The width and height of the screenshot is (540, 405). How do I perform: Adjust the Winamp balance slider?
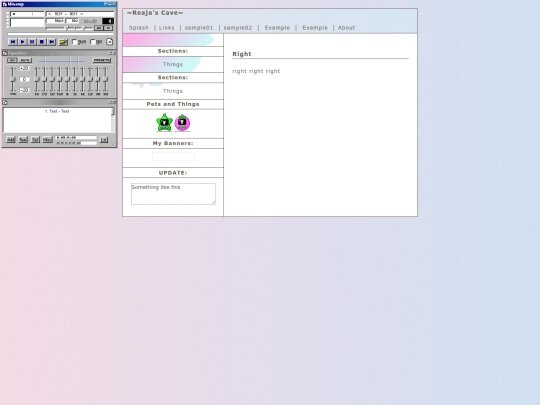click(x=84, y=28)
